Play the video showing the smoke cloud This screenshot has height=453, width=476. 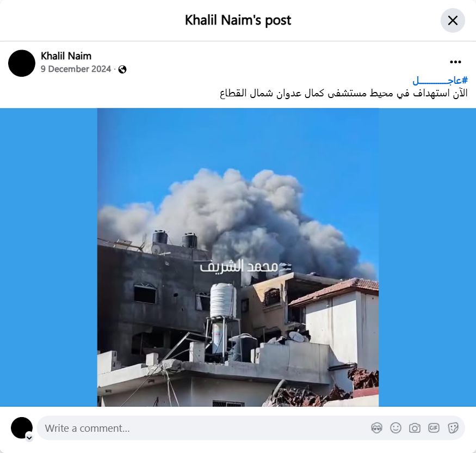click(238, 258)
